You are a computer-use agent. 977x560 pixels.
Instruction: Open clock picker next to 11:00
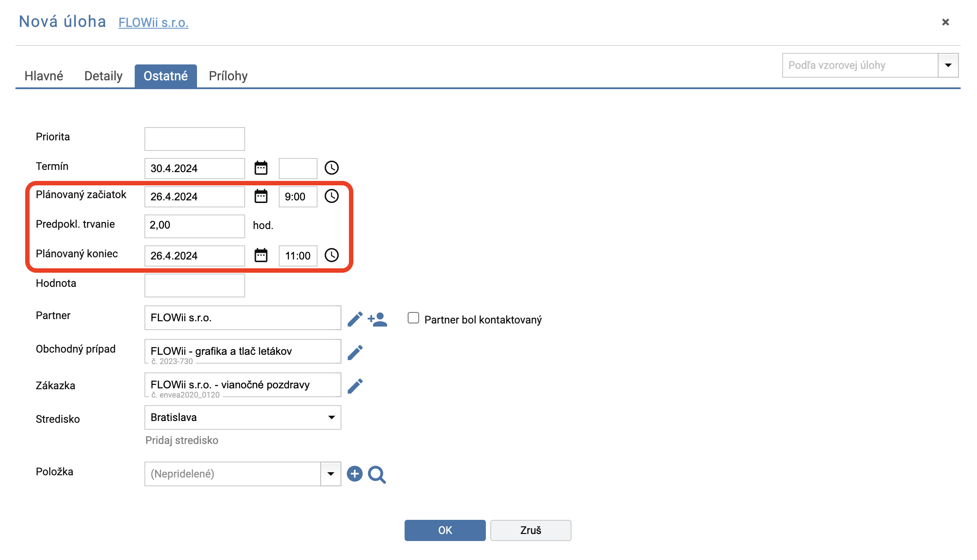pyautogui.click(x=332, y=256)
